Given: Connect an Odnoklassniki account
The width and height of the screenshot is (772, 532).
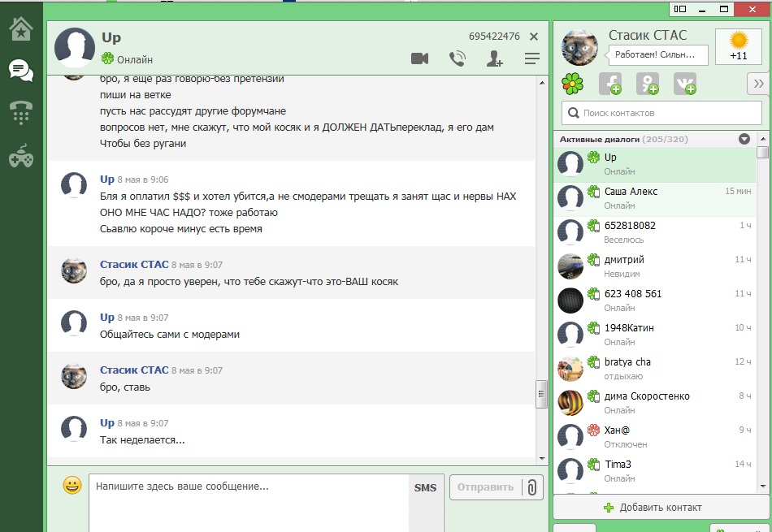Looking at the screenshot, I should (648, 84).
